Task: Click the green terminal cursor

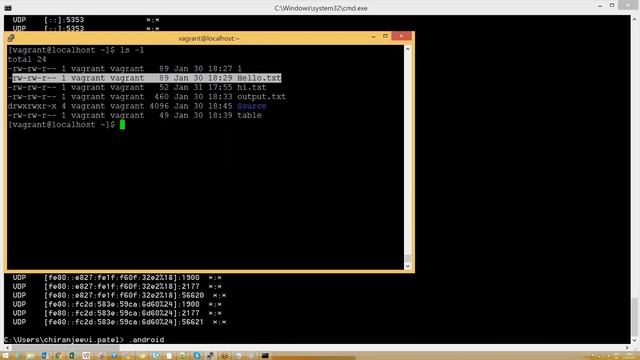Action: [x=122, y=125]
